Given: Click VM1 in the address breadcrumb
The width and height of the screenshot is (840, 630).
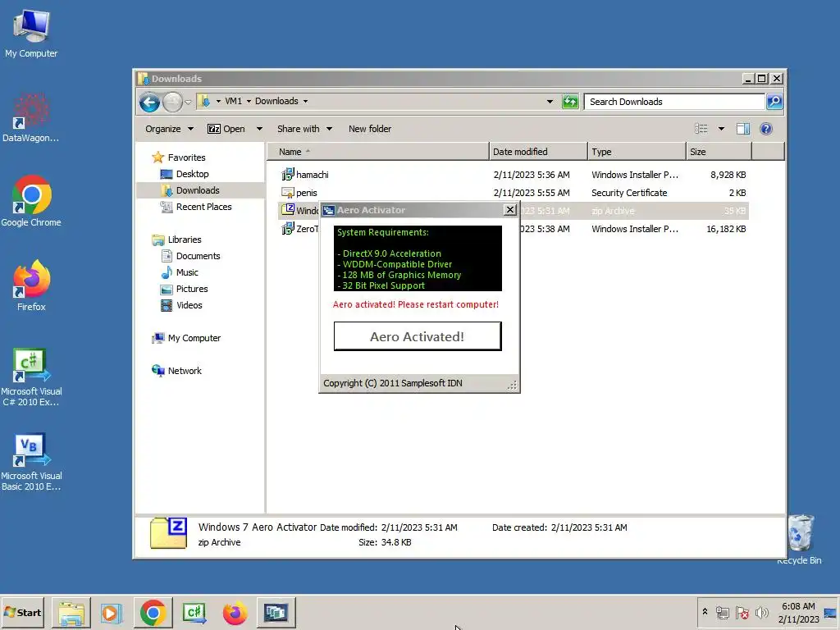Looking at the screenshot, I should (x=233, y=101).
